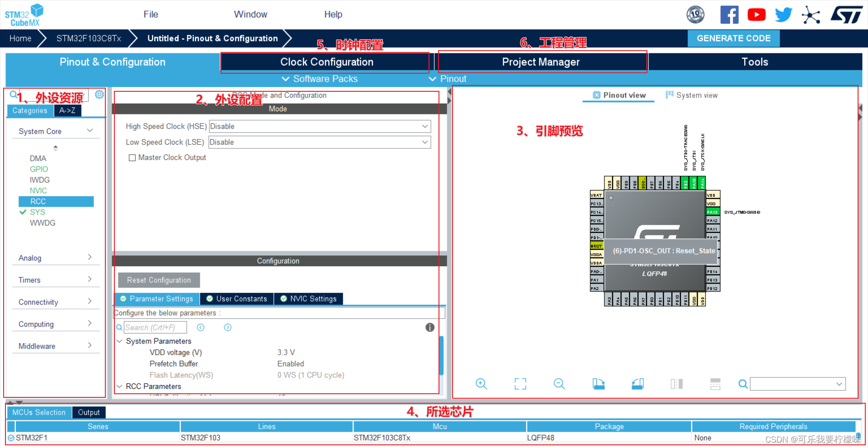Screen dimensions: 868x448
Task: Switch to Clock Configuration tab
Action: tap(326, 62)
